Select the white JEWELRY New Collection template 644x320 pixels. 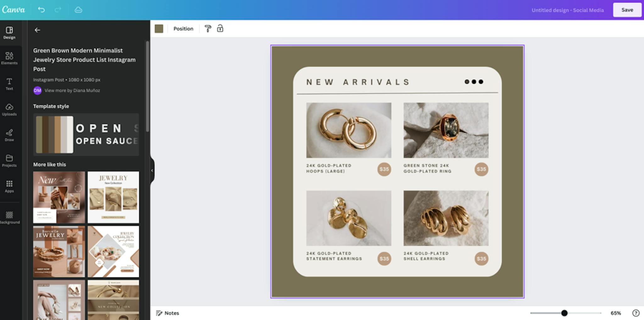click(113, 197)
